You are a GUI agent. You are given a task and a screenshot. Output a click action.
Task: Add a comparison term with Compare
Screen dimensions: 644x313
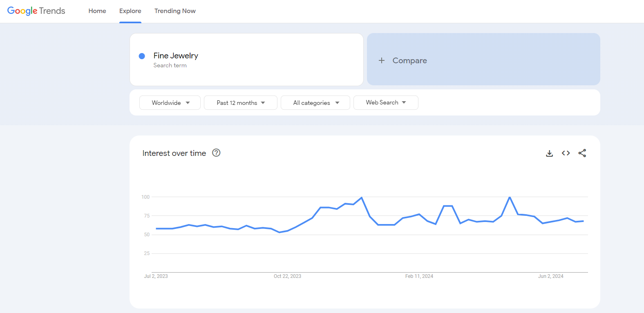(x=483, y=59)
